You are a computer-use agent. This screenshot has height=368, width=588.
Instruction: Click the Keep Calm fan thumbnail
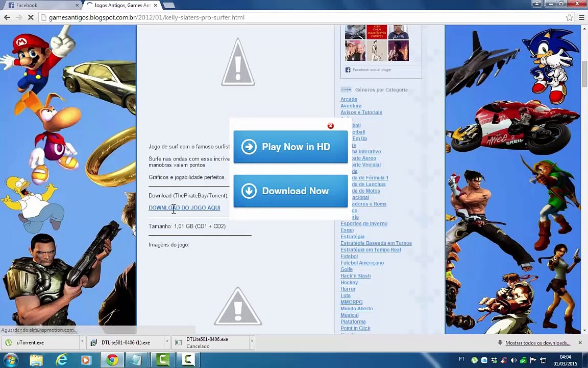click(x=377, y=32)
